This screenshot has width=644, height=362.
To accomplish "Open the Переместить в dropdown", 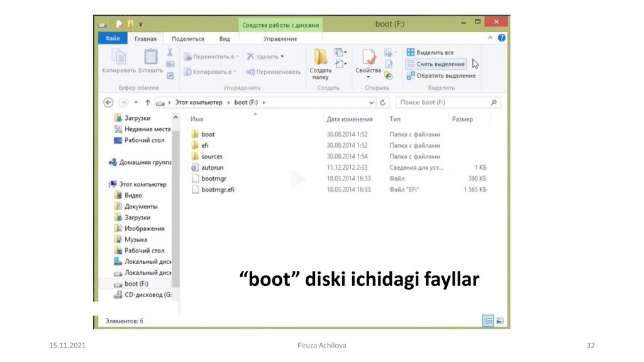I will tap(211, 57).
